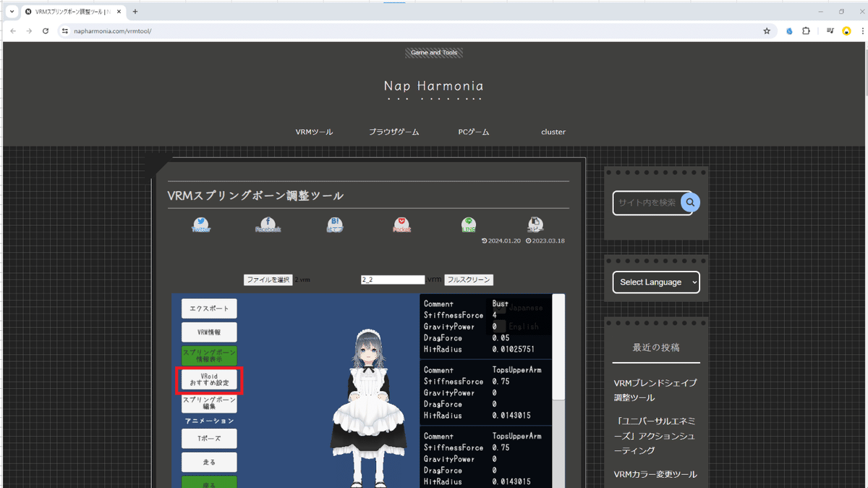Go forward to the next page

pyautogui.click(x=29, y=31)
